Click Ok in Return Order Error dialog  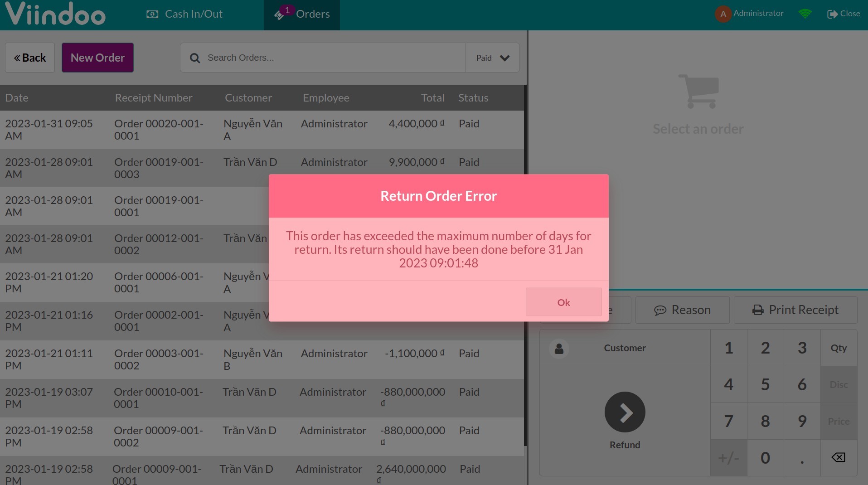pos(563,302)
